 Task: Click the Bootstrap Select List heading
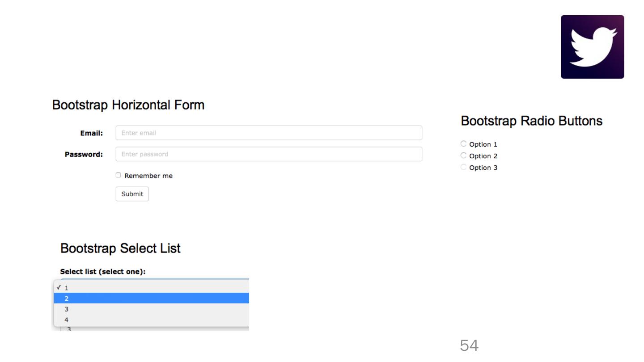coord(120,248)
